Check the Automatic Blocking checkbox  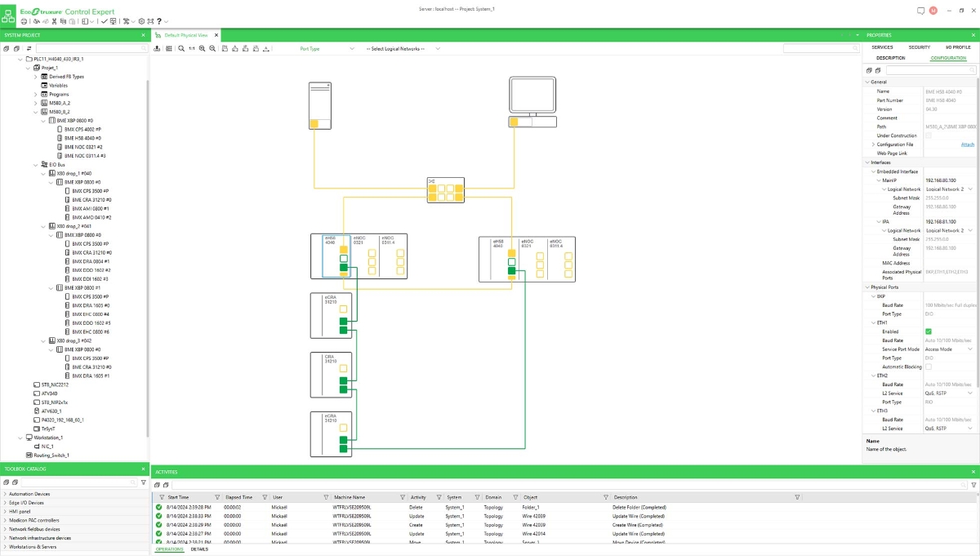pyautogui.click(x=928, y=367)
